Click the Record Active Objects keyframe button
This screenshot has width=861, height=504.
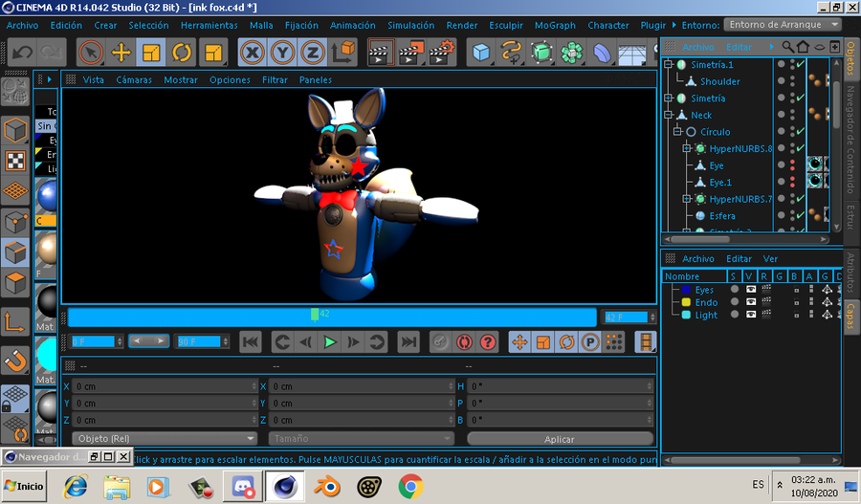click(439, 342)
